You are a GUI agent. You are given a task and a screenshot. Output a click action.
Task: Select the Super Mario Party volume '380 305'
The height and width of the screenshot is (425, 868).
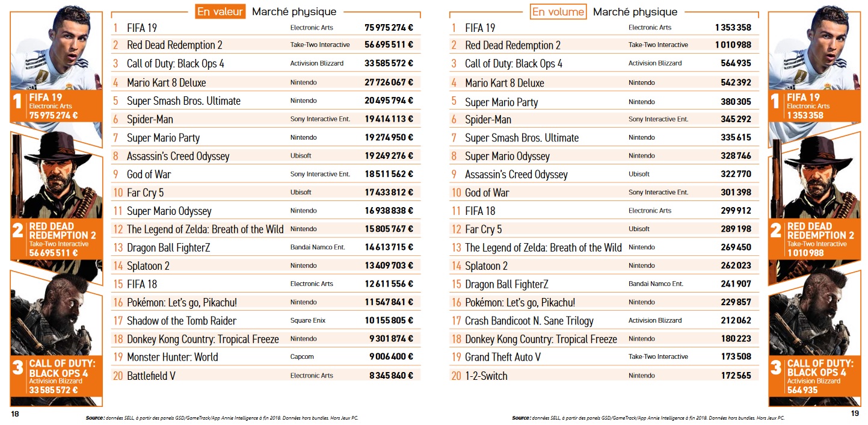point(736,102)
